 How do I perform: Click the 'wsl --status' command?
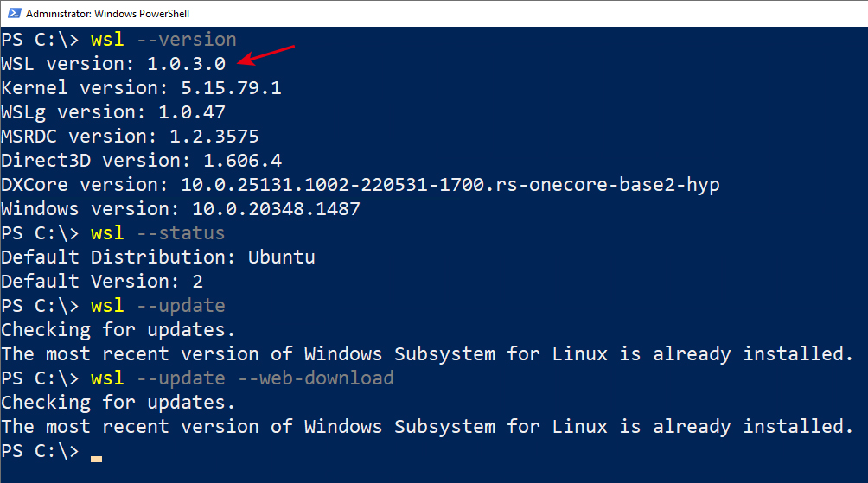click(157, 233)
